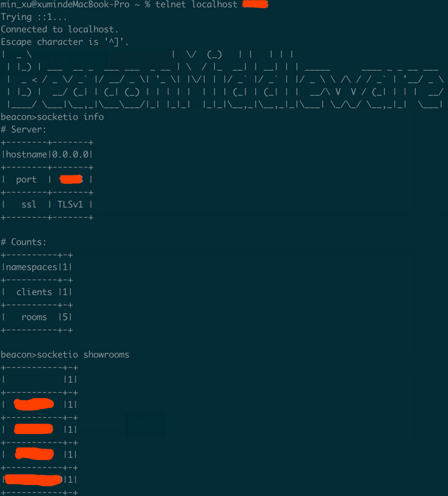Click the '# Server:' heading
This screenshot has height=496, width=448.
(24, 130)
